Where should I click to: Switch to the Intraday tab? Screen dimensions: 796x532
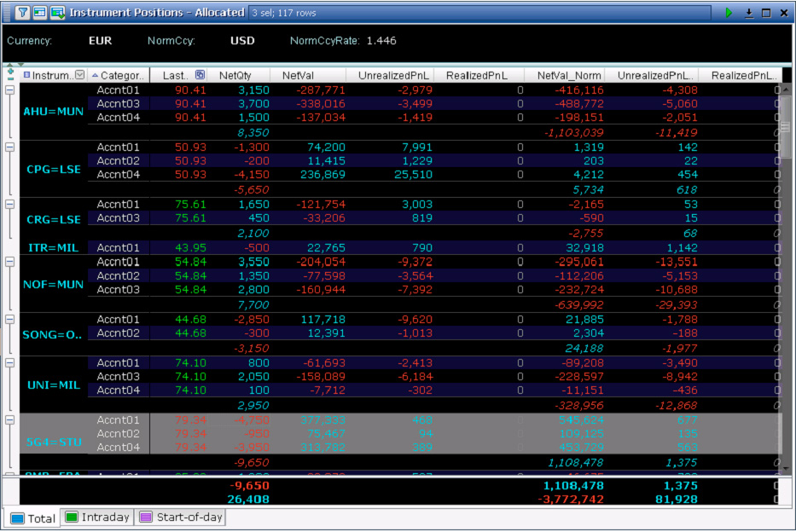(97, 517)
